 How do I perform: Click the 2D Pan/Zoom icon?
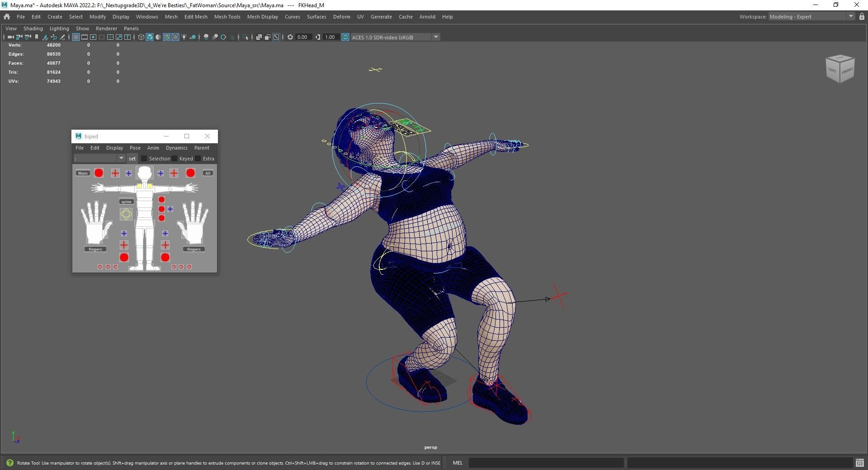(54, 37)
